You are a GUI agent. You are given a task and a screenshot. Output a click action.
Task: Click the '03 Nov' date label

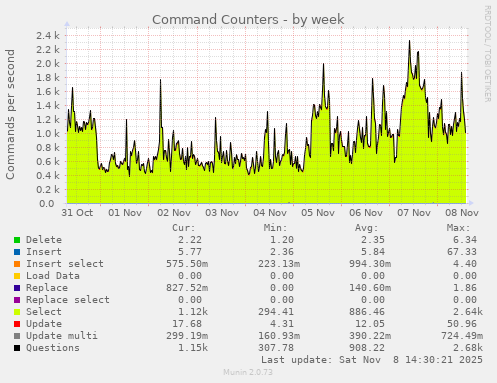coord(222,213)
